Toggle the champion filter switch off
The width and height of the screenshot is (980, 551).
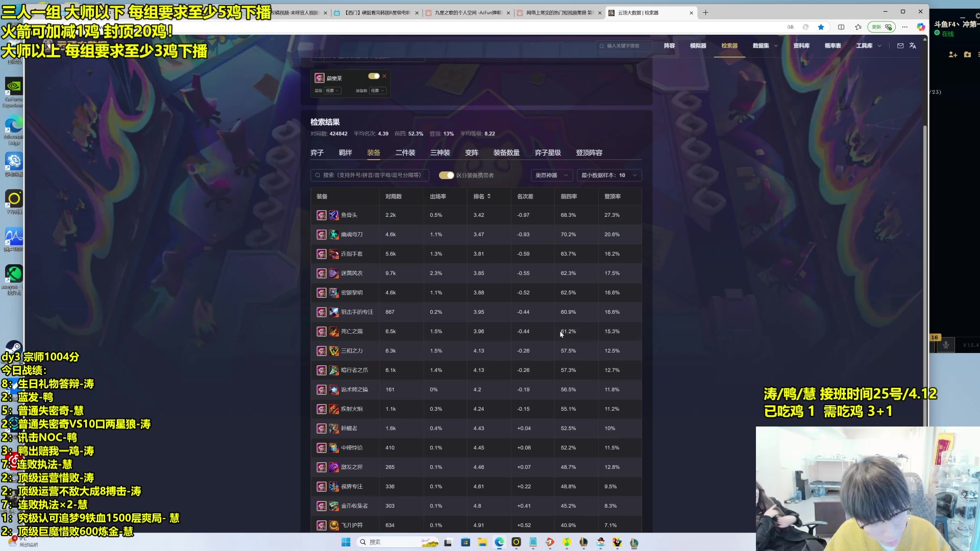[x=374, y=76]
